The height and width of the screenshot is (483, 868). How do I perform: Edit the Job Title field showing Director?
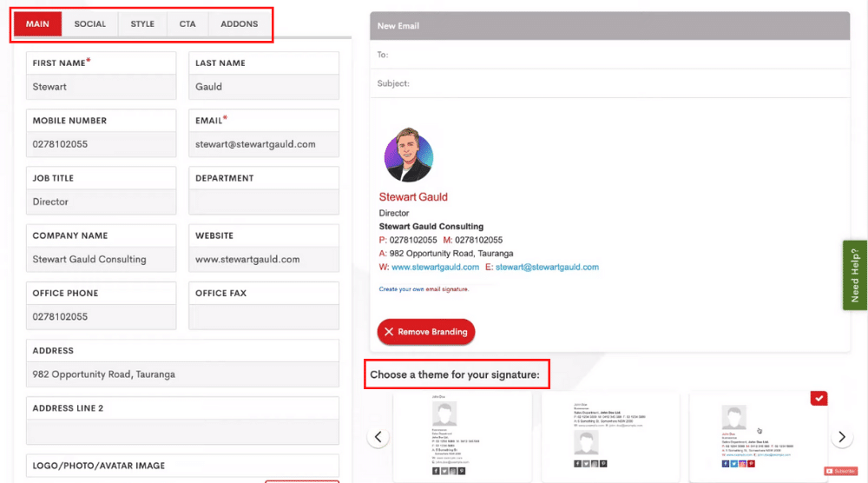tap(102, 202)
